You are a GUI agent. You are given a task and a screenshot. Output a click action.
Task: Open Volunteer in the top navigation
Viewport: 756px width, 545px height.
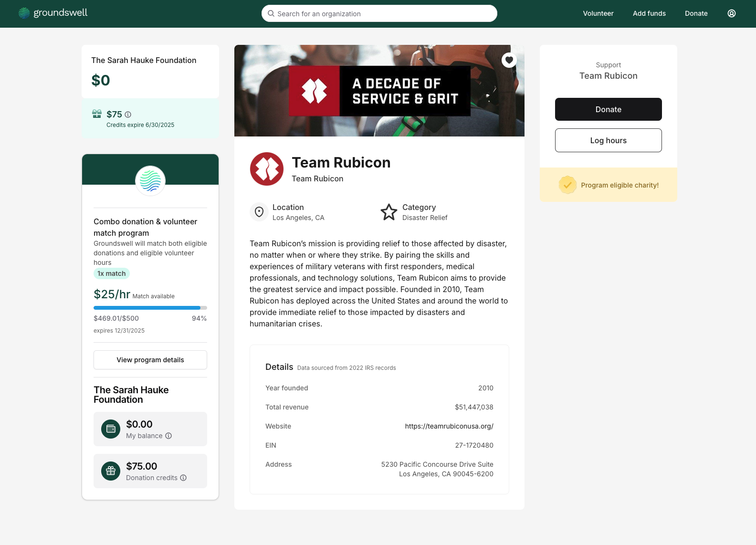tap(598, 13)
